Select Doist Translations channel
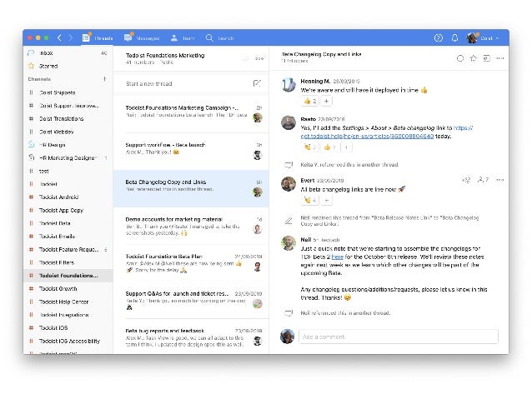 click(68, 118)
